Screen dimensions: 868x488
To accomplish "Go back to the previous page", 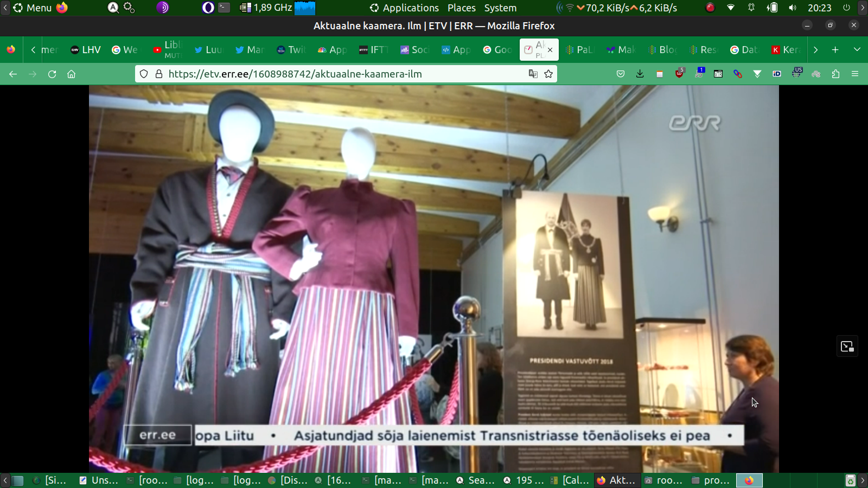I will tap(13, 74).
